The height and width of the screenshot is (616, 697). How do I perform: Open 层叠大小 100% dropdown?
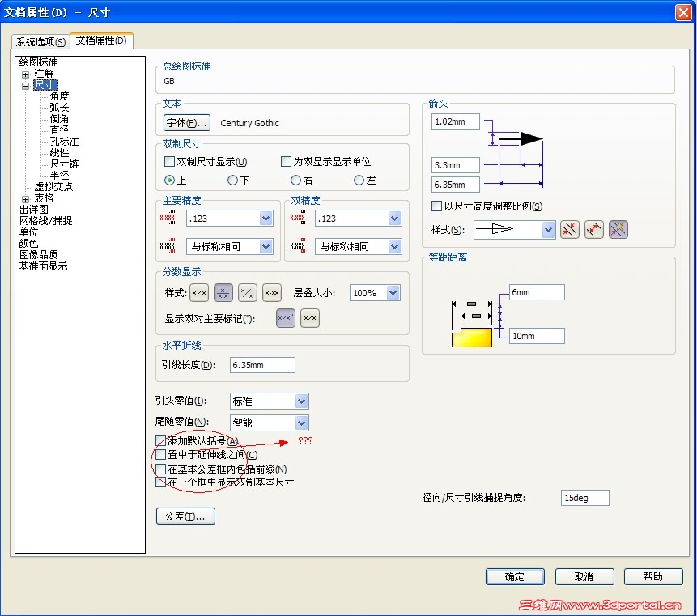(393, 293)
